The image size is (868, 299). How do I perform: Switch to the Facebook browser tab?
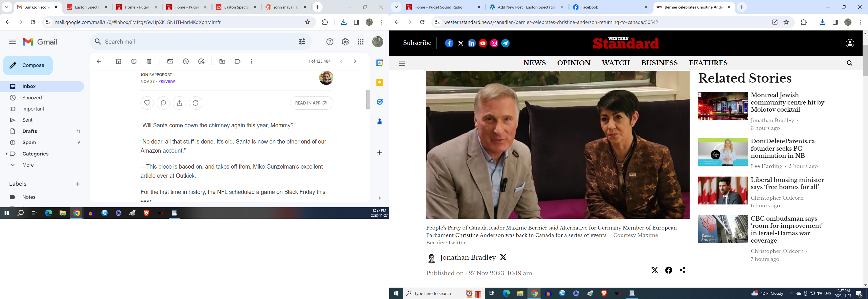(x=609, y=7)
